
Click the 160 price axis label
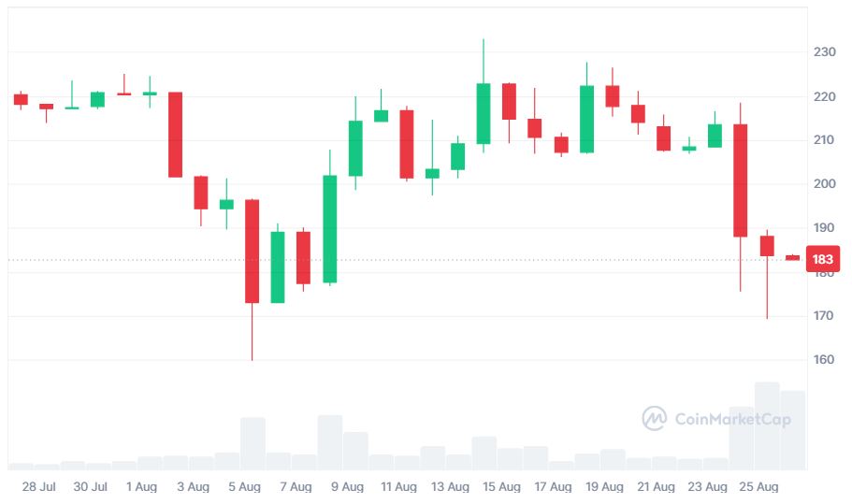(823, 360)
